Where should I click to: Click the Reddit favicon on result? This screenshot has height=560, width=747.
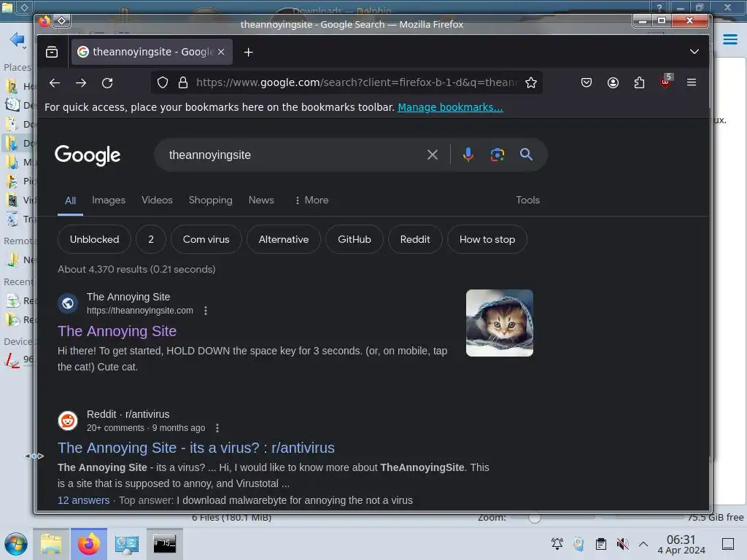68,421
